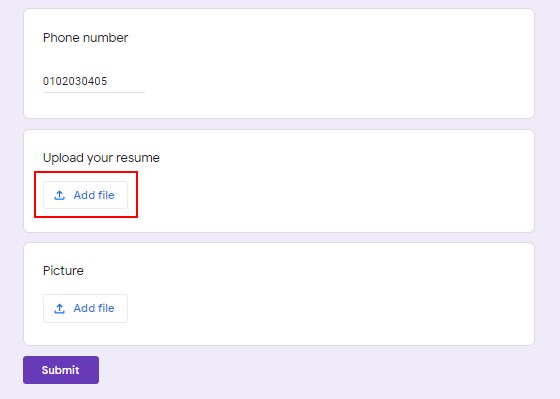
Task: Click the Upload your resume question label
Action: click(101, 158)
